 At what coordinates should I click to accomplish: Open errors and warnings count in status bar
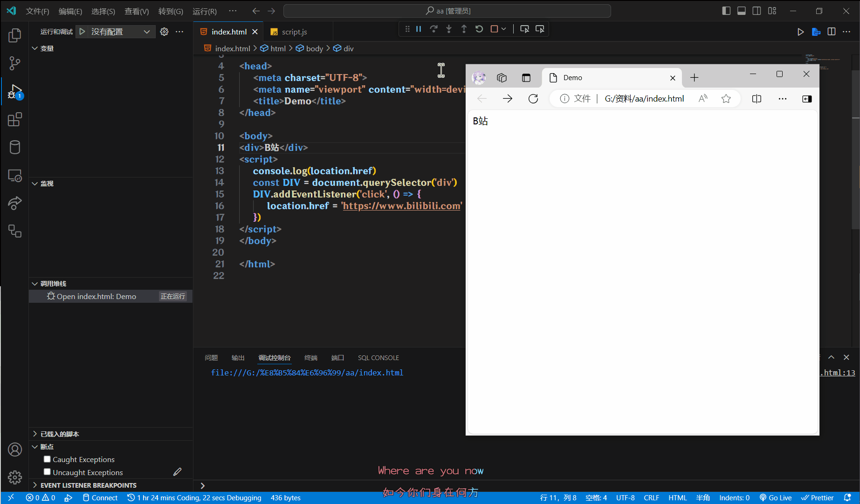(x=41, y=498)
